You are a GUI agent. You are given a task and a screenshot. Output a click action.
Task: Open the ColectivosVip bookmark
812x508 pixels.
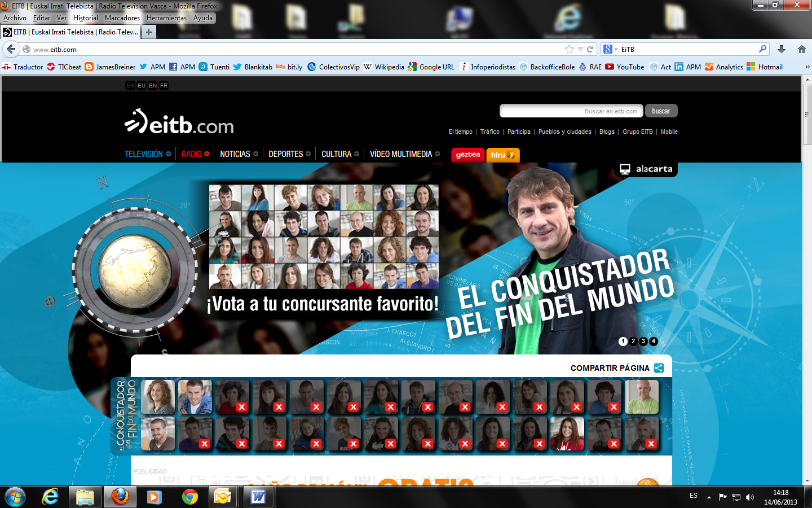click(334, 67)
